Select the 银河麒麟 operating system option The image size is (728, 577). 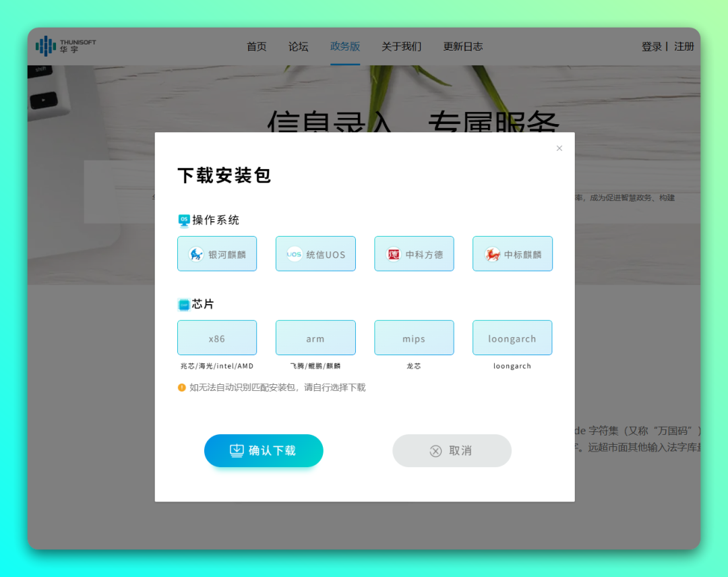coord(217,253)
